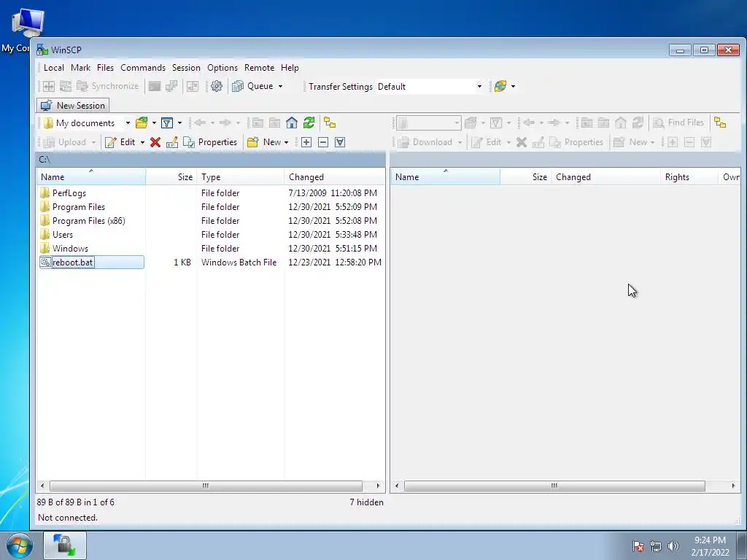Click local Unselect Files minus icon

pos(323,142)
